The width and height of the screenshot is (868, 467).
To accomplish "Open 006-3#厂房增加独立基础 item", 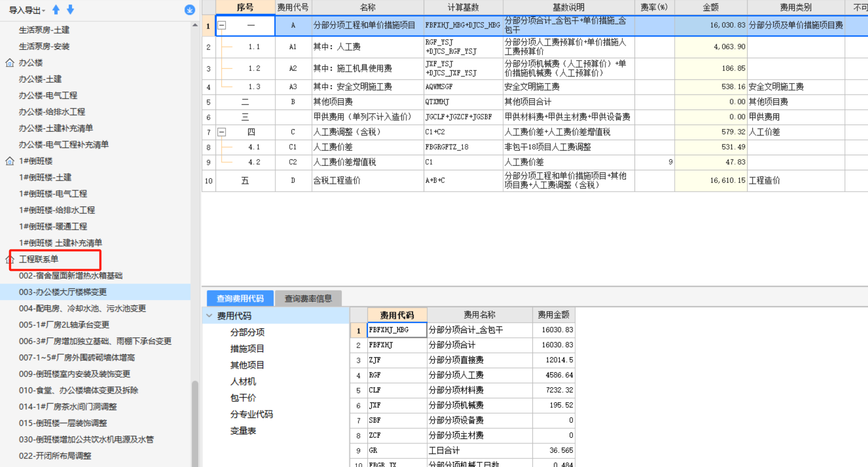I will (x=95, y=341).
